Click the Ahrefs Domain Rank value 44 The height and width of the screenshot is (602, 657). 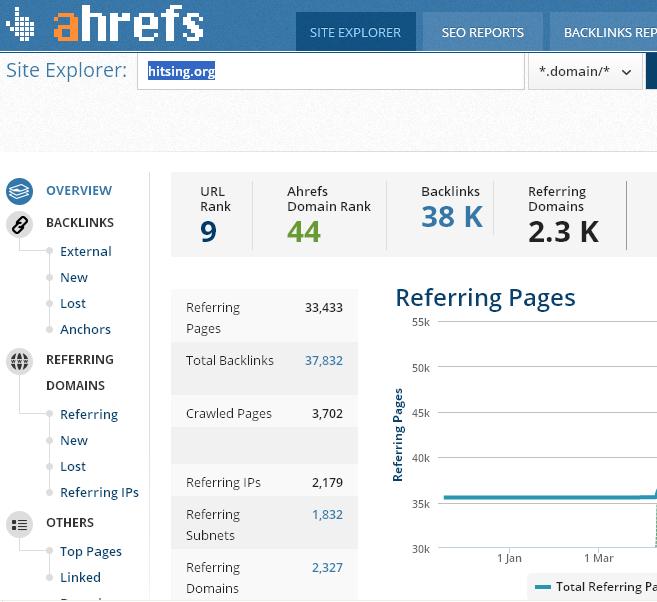(x=304, y=232)
